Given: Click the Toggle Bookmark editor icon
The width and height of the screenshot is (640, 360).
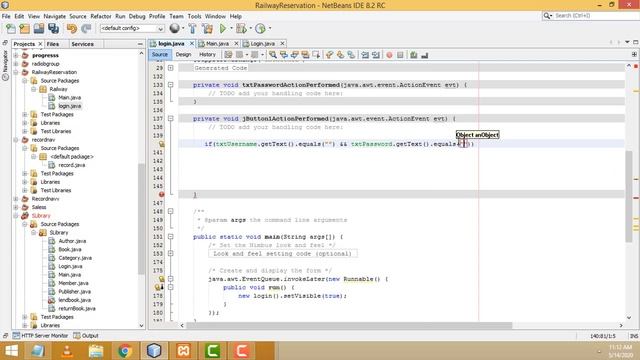Looking at the screenshot, I should click(x=351, y=55).
